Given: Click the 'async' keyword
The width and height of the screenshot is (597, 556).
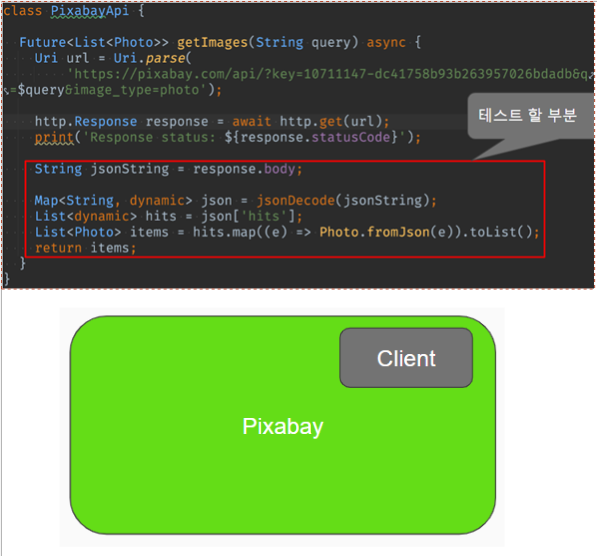Looking at the screenshot, I should click(386, 42).
